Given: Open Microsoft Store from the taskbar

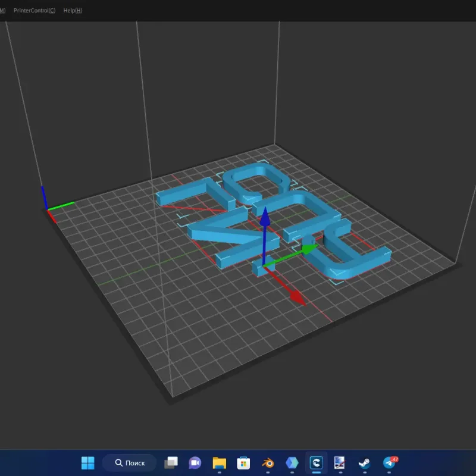Looking at the screenshot, I should coord(243,463).
